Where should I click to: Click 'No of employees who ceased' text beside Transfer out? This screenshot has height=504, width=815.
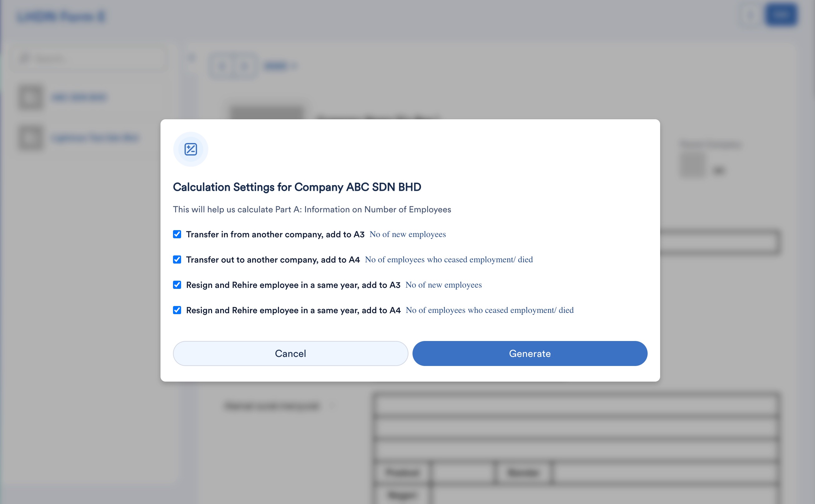449,260
